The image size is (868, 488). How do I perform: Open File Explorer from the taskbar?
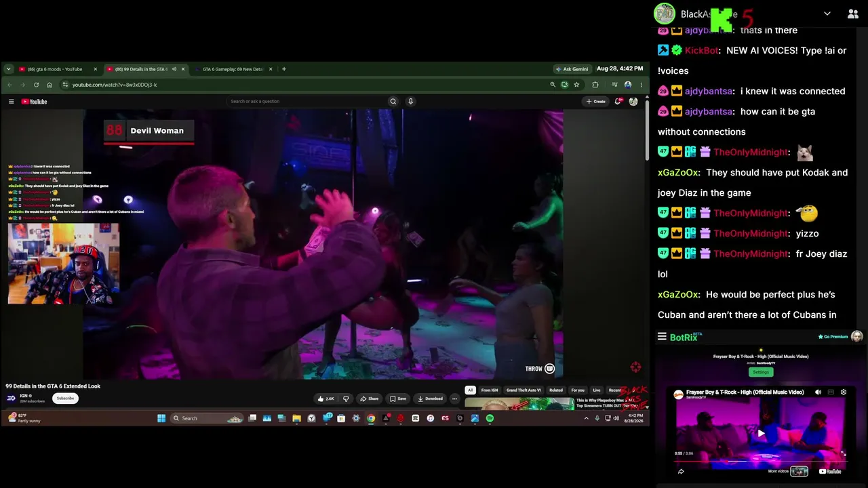point(296,418)
